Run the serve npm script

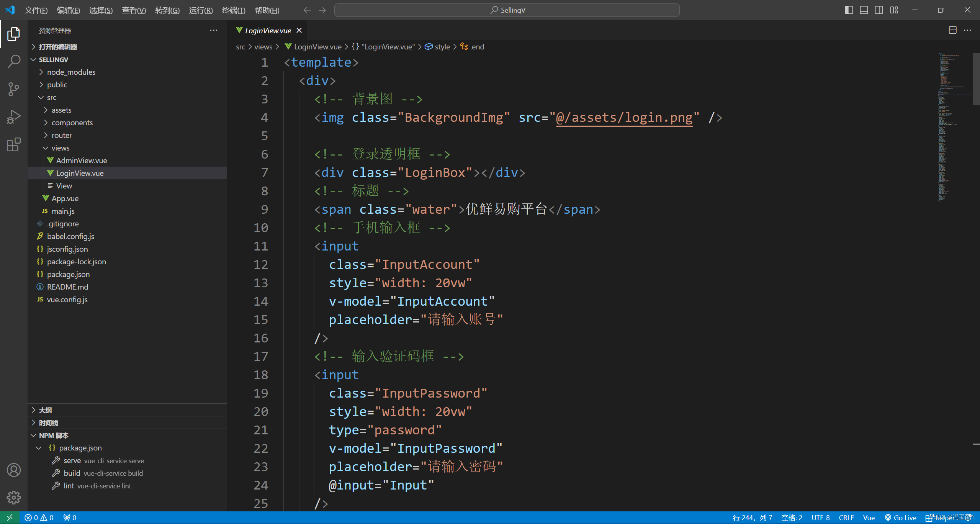coord(72,461)
